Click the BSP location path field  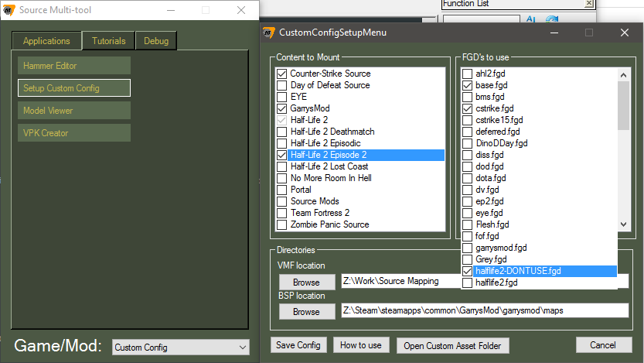point(485,310)
